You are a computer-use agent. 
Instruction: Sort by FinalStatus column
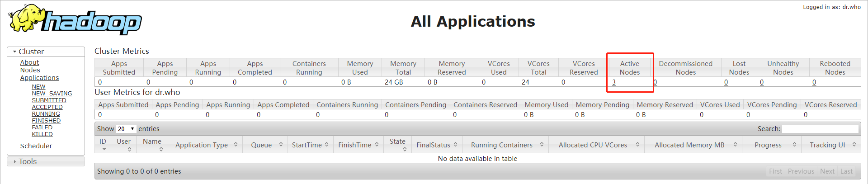pyautogui.click(x=437, y=145)
